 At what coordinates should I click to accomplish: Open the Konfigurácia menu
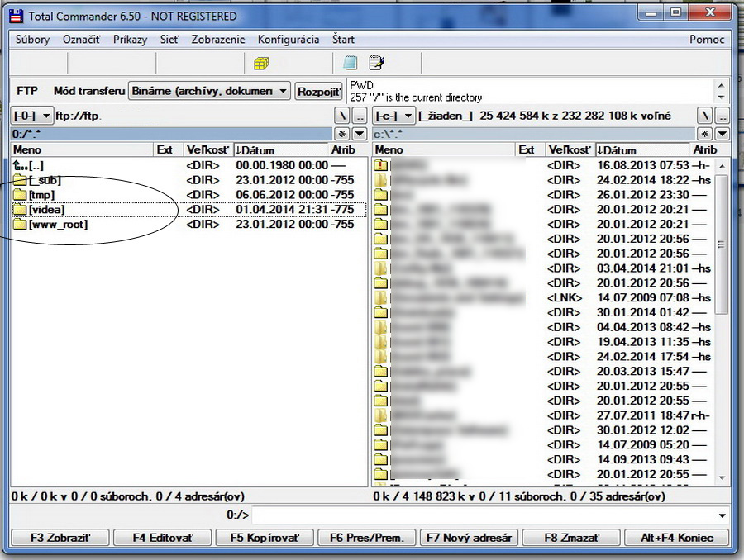coord(289,40)
